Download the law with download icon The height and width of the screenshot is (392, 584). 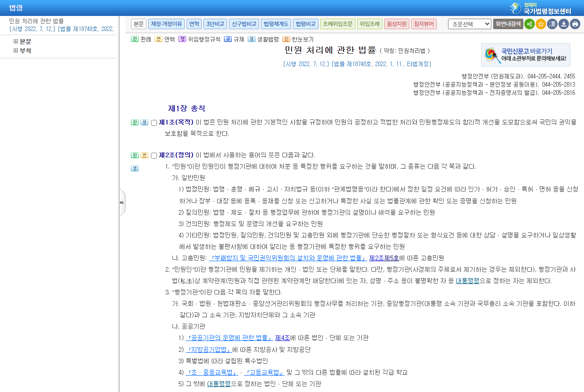click(563, 24)
